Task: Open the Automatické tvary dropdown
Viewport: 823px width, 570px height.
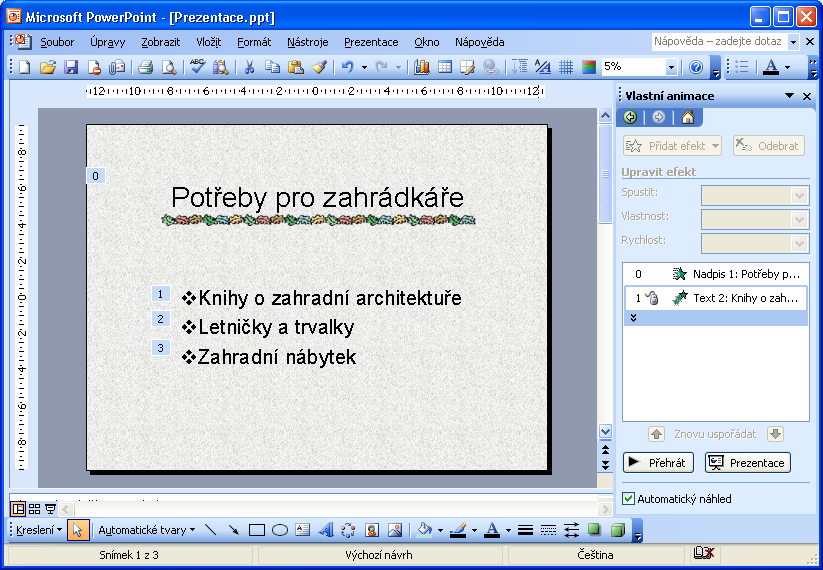Action: click(146, 530)
